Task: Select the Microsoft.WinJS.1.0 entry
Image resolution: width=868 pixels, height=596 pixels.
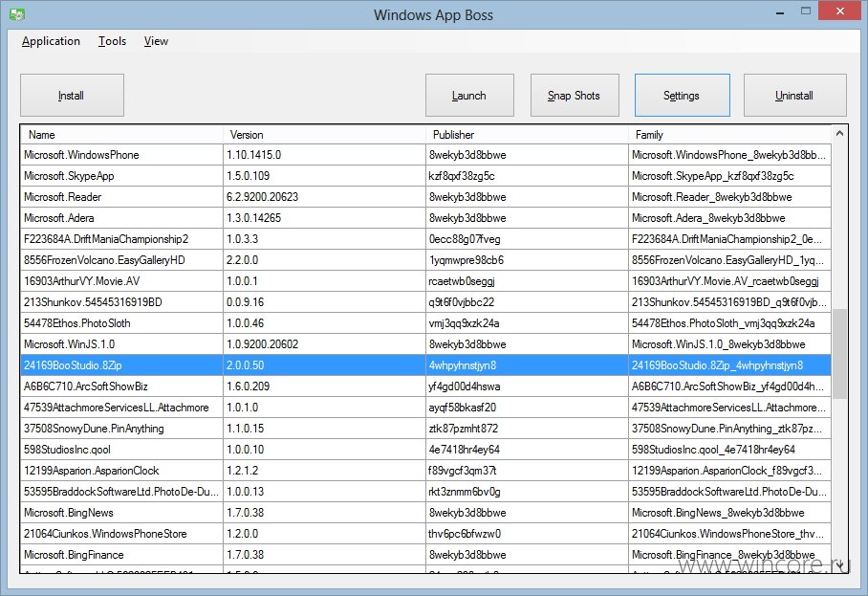Action: tap(425, 344)
